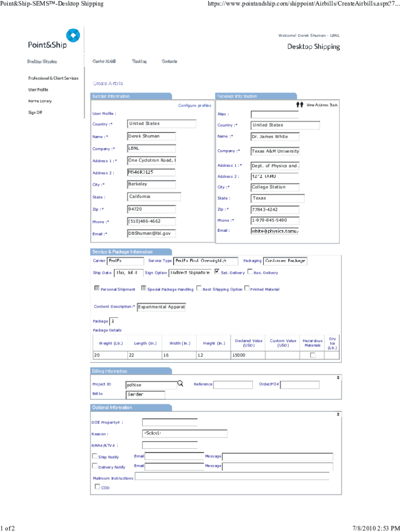Click the Order/PO# field

tap(300, 385)
